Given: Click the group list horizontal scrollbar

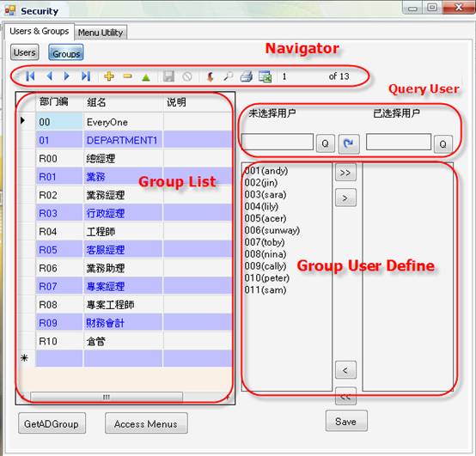Looking at the screenshot, I should [107, 397].
